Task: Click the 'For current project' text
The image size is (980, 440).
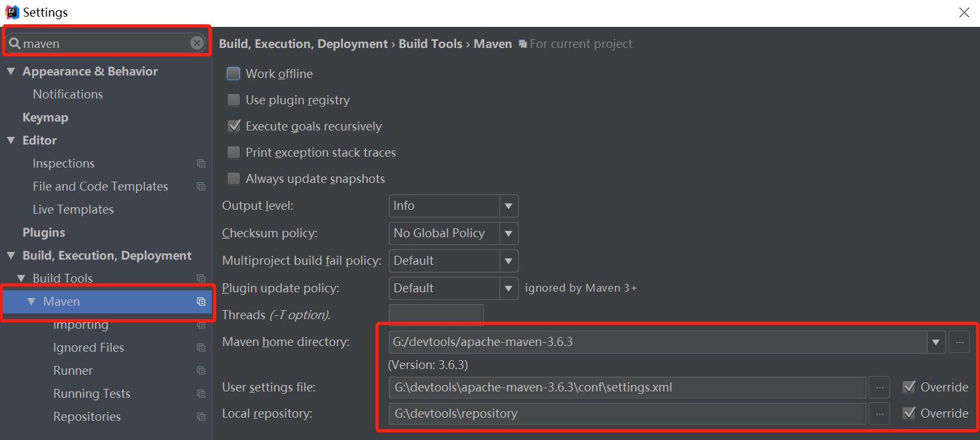Action: [x=581, y=44]
